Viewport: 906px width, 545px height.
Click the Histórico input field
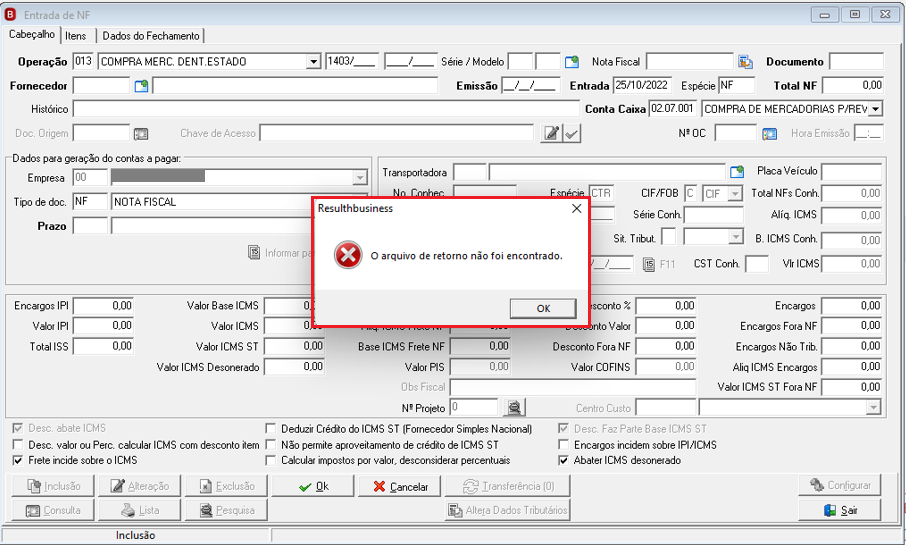326,109
